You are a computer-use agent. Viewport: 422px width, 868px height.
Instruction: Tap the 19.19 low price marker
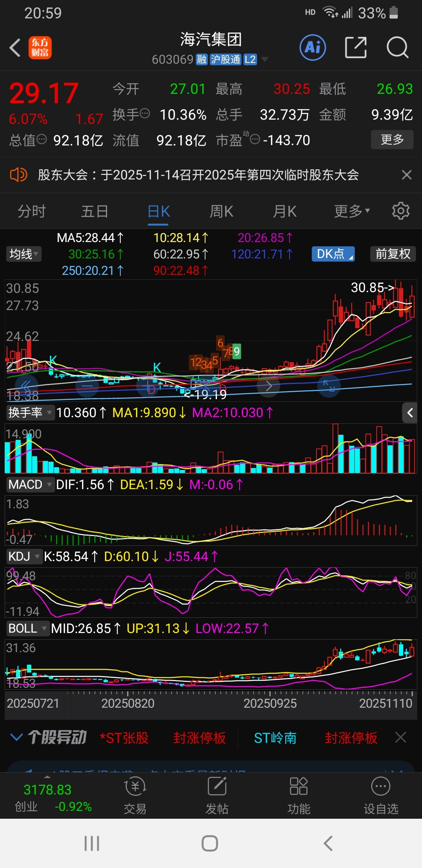(x=205, y=395)
